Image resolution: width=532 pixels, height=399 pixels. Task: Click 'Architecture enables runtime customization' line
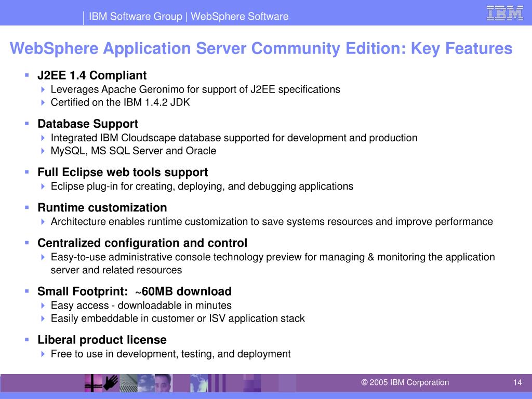click(272, 221)
